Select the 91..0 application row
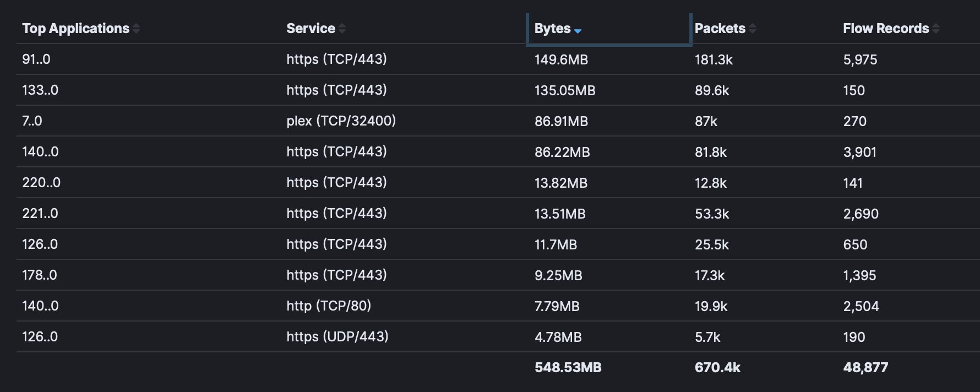Screen dimensions: 980x392 [36, 59]
